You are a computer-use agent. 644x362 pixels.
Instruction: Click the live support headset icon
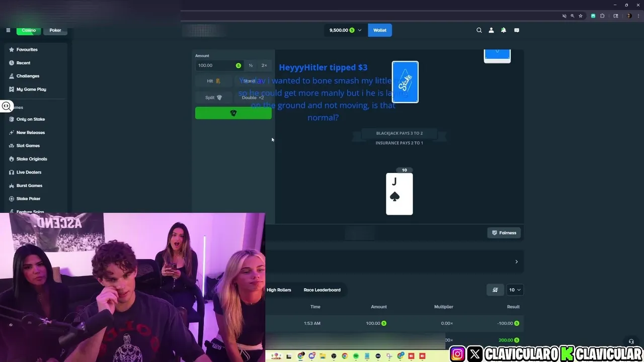pos(631,341)
